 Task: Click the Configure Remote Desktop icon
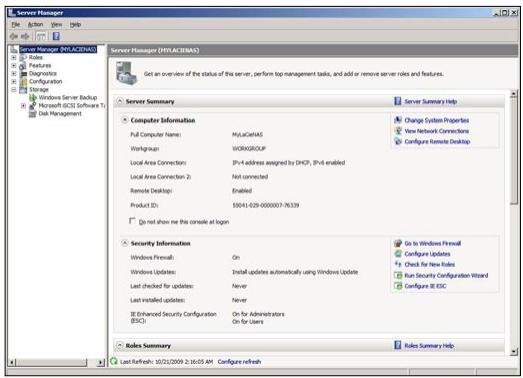[398, 141]
